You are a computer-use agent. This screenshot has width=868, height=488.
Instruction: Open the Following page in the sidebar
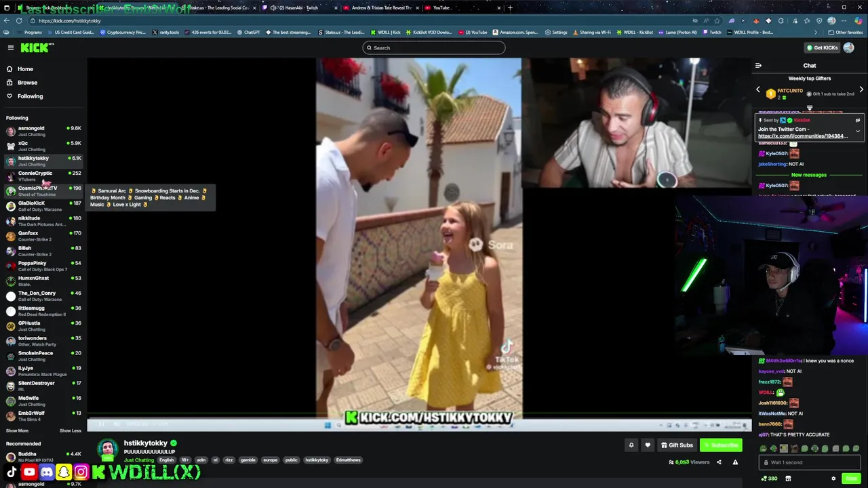tap(30, 96)
